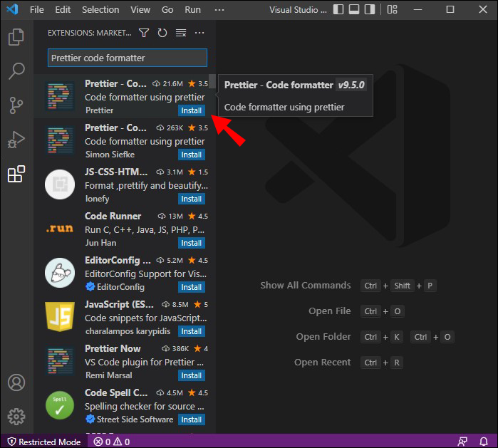The width and height of the screenshot is (498, 448).
Task: Click the 21.6M download count
Action: click(167, 84)
